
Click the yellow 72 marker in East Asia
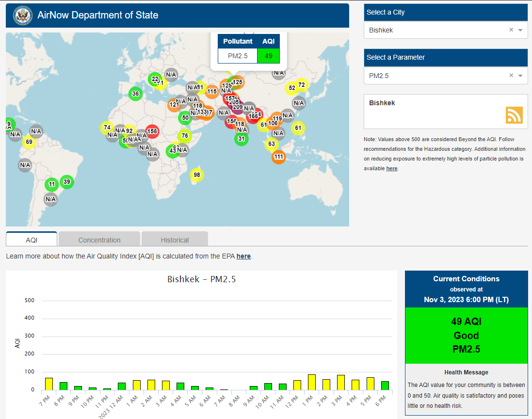302,85
